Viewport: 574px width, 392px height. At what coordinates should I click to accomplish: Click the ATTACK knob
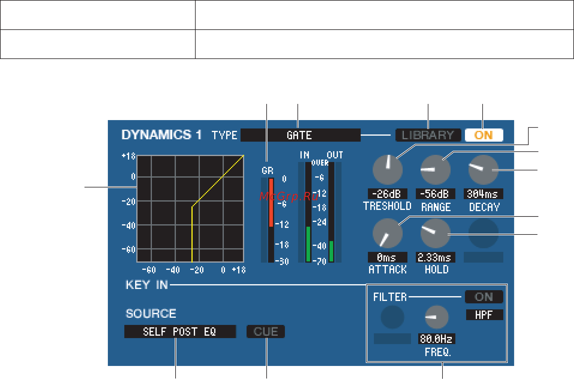coord(387,233)
